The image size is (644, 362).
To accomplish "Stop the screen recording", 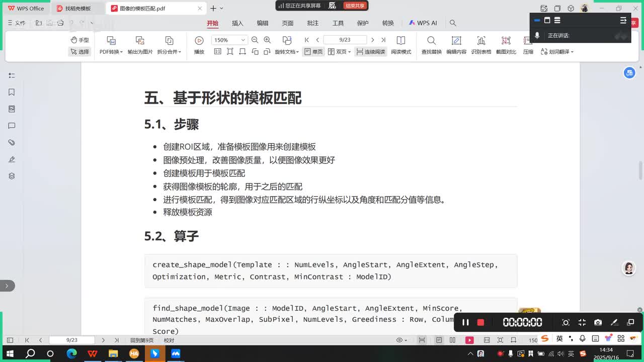I will coord(480,322).
